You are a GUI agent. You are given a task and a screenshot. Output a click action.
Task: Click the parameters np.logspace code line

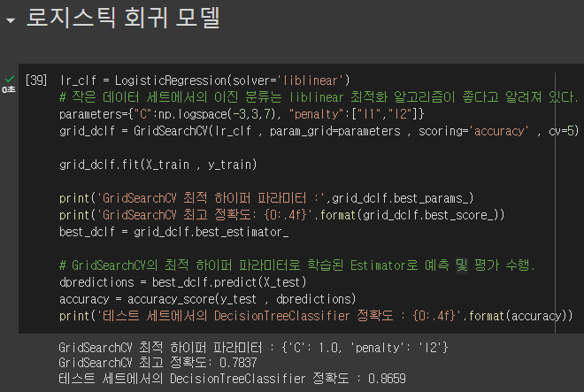point(242,114)
